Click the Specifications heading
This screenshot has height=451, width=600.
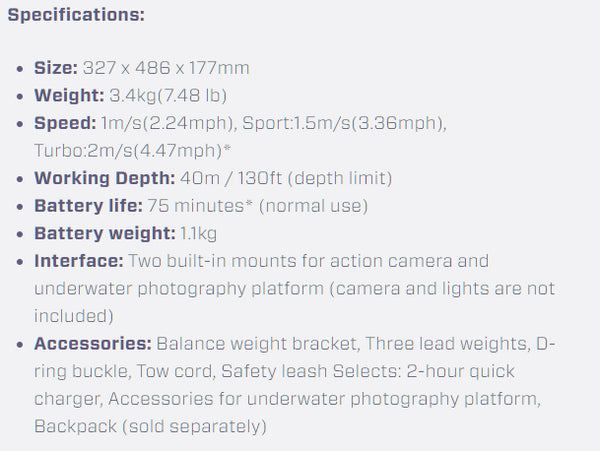(76, 17)
